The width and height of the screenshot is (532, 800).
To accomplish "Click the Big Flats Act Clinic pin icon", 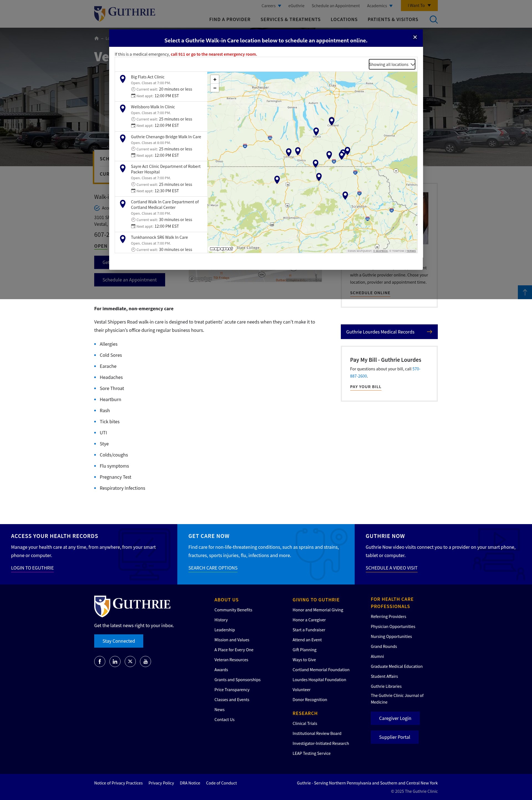I will click(x=123, y=79).
